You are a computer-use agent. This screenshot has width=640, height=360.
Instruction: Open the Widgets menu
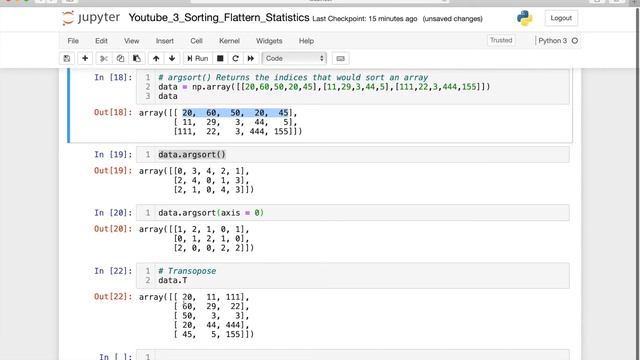269,41
